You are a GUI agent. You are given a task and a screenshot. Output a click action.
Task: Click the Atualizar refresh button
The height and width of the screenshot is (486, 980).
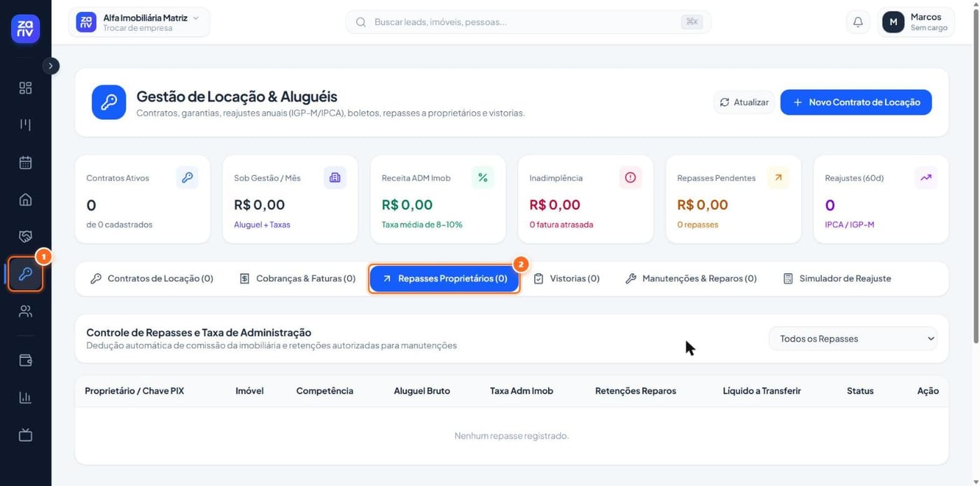(744, 102)
